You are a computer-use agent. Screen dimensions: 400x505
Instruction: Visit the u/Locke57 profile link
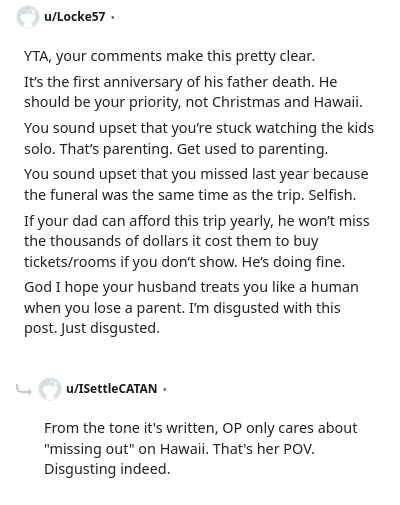tap(75, 17)
